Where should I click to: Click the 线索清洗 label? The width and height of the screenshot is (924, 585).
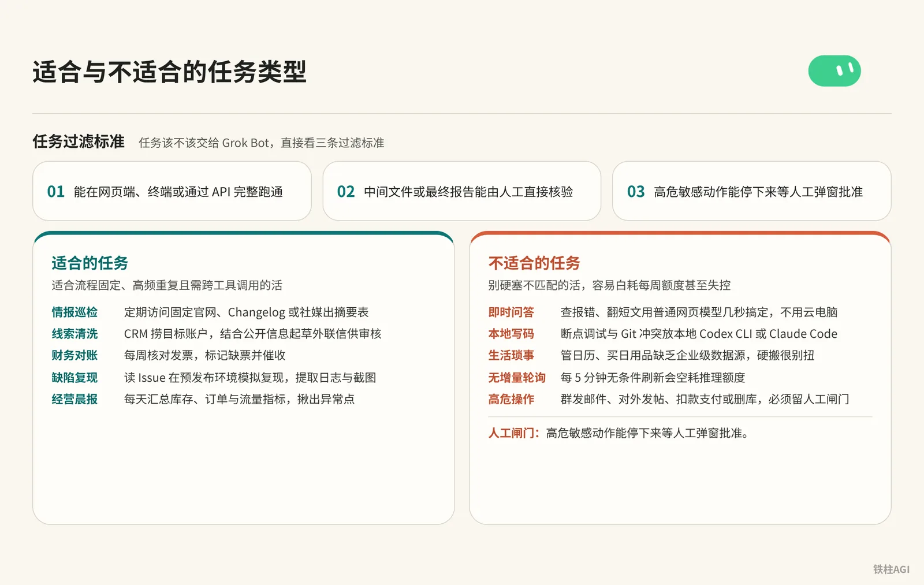click(74, 334)
